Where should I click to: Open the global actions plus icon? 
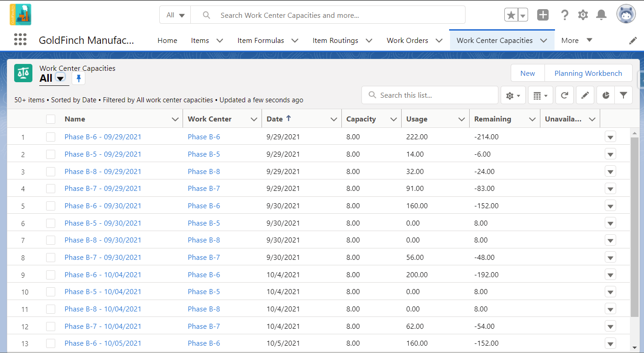(x=543, y=15)
